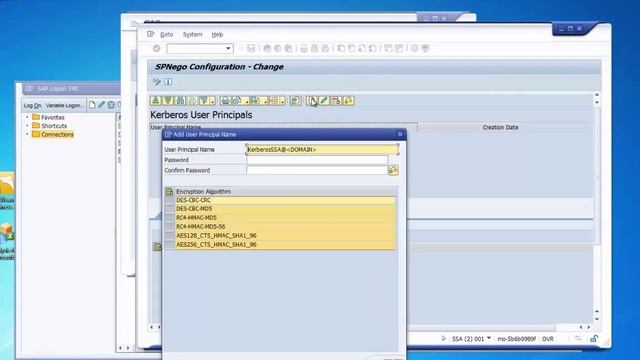640x360 pixels.
Task: Click the status bar expand triangle before SSA
Action: click(x=444, y=338)
